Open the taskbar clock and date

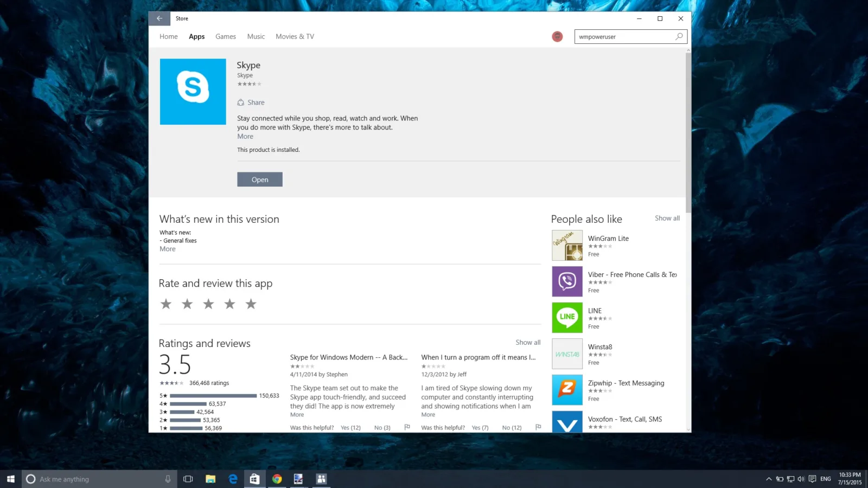tap(850, 479)
